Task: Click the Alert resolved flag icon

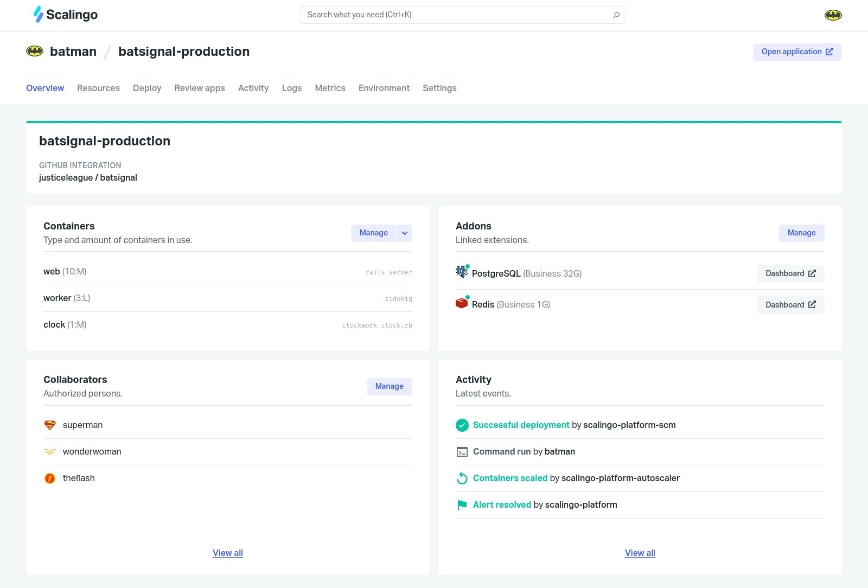Action: coord(462,505)
